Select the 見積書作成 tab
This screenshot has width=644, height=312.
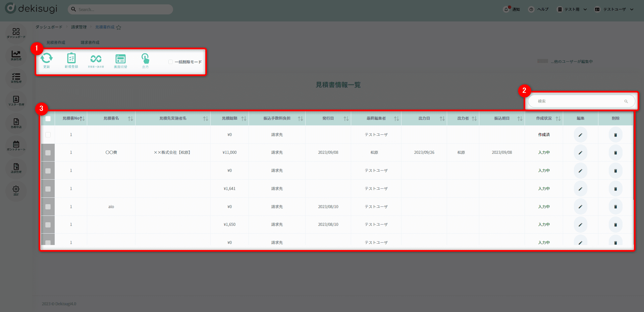click(x=56, y=43)
